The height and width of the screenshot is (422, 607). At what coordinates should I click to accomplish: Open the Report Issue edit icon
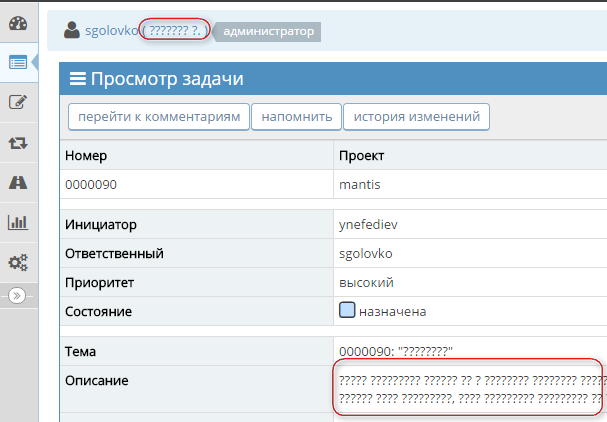click(17, 102)
